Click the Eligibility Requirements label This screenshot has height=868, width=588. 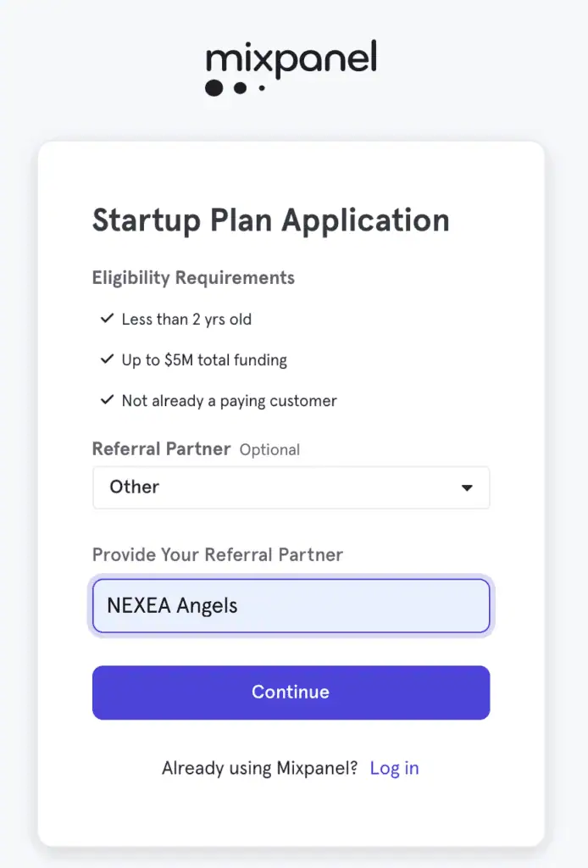193,278
